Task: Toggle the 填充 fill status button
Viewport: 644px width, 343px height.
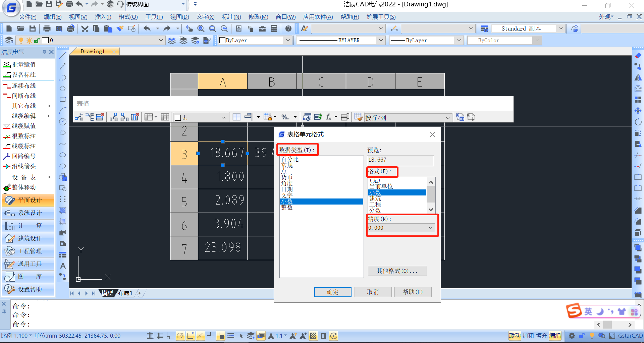Action: [541, 336]
